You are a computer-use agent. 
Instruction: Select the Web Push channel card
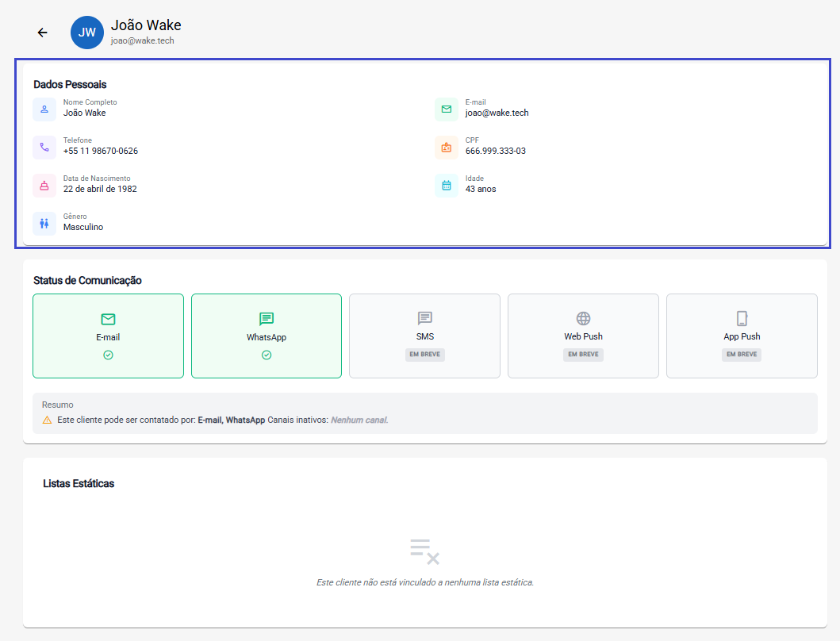coord(583,336)
